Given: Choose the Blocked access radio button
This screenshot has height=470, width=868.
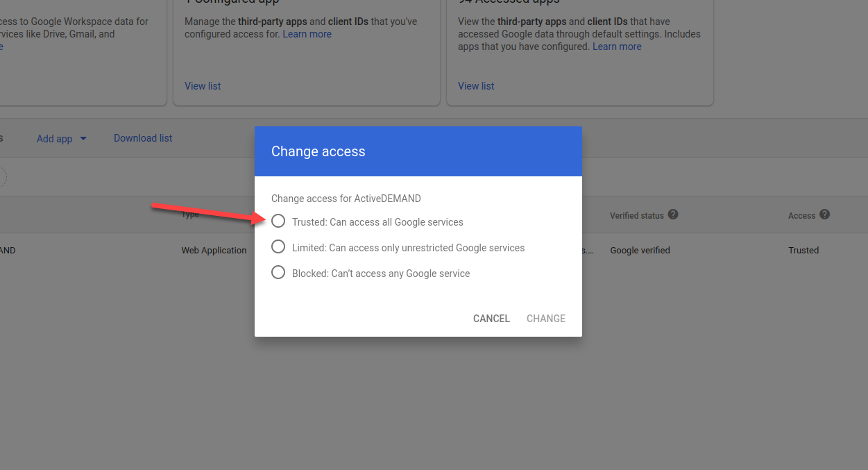Looking at the screenshot, I should 278,272.
